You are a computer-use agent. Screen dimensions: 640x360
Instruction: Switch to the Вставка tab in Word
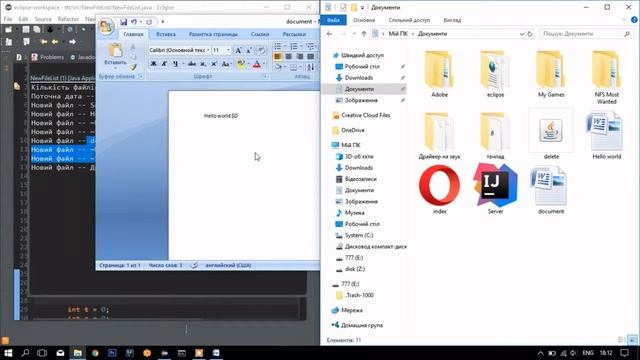166,34
